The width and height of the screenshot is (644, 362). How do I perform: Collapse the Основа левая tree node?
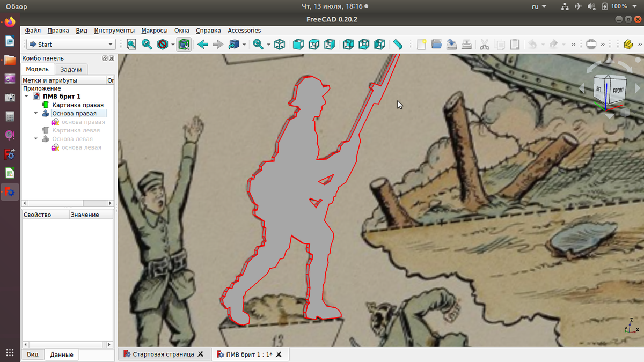(x=36, y=139)
